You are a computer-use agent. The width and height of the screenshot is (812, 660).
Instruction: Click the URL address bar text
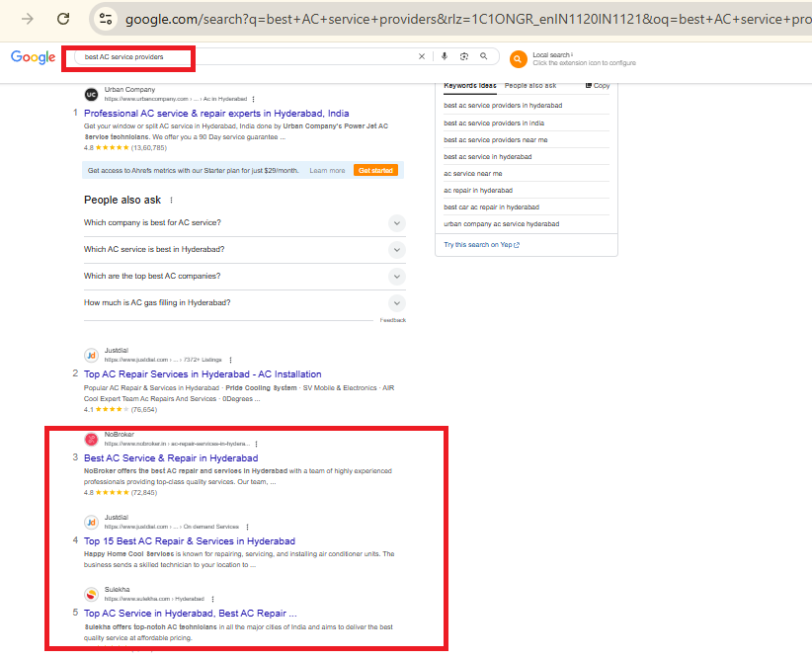pyautogui.click(x=467, y=19)
